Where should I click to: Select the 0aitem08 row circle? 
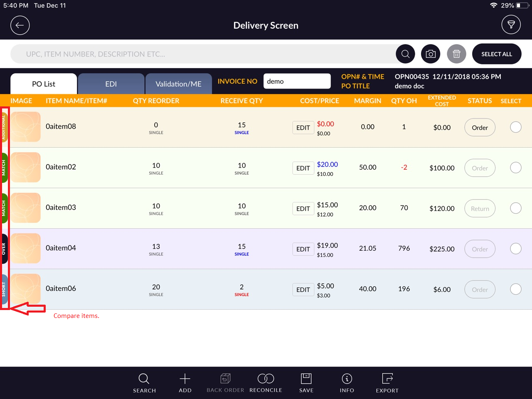click(515, 127)
